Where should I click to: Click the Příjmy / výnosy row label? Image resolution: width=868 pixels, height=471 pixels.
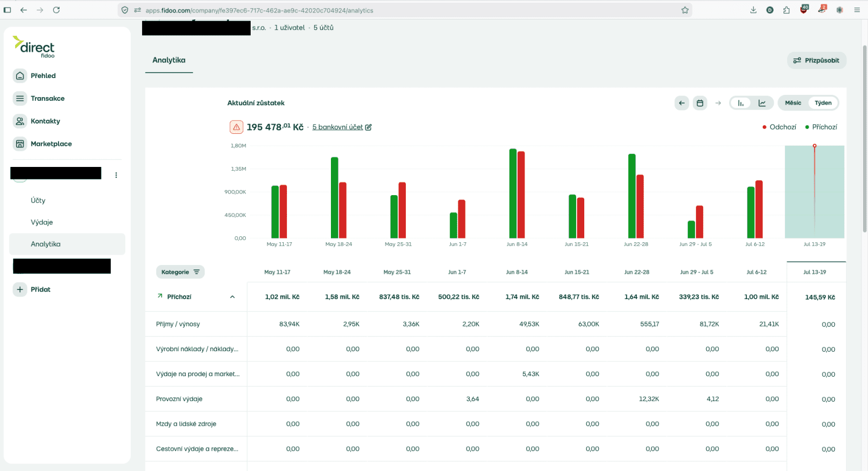pos(178,324)
